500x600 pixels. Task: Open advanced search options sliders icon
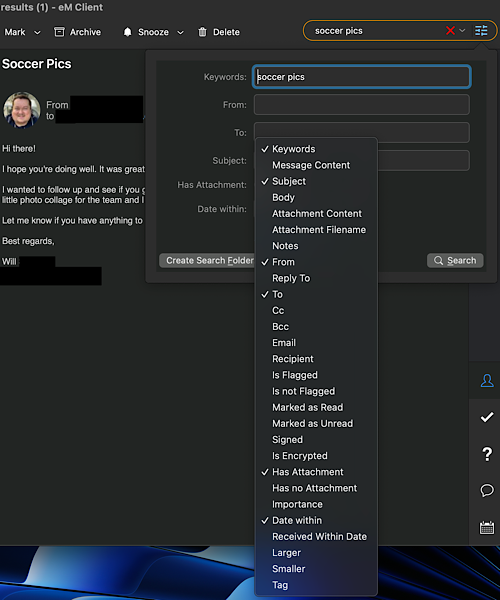click(x=481, y=30)
